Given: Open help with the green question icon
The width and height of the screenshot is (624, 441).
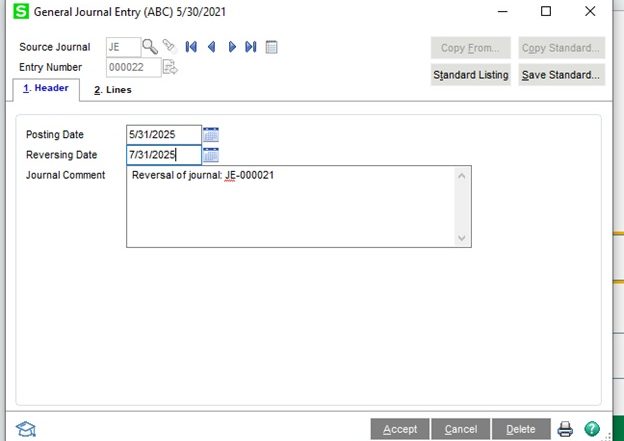Looking at the screenshot, I should 591,429.
